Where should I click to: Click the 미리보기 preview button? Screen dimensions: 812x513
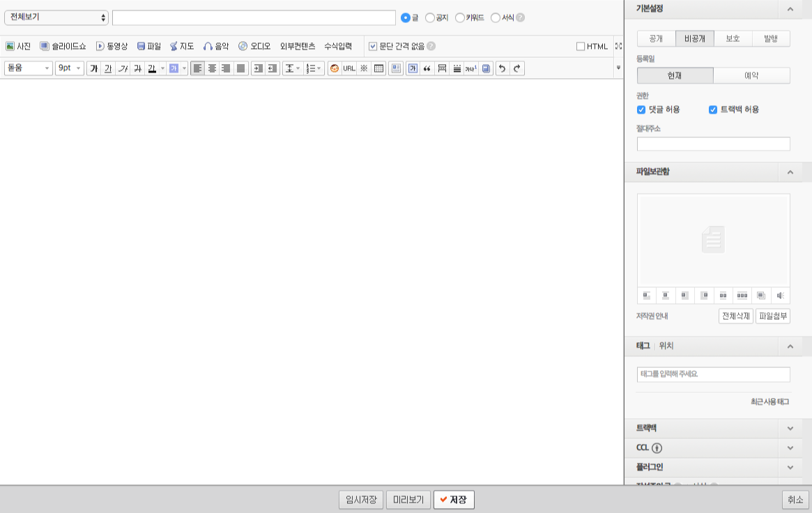(408, 500)
